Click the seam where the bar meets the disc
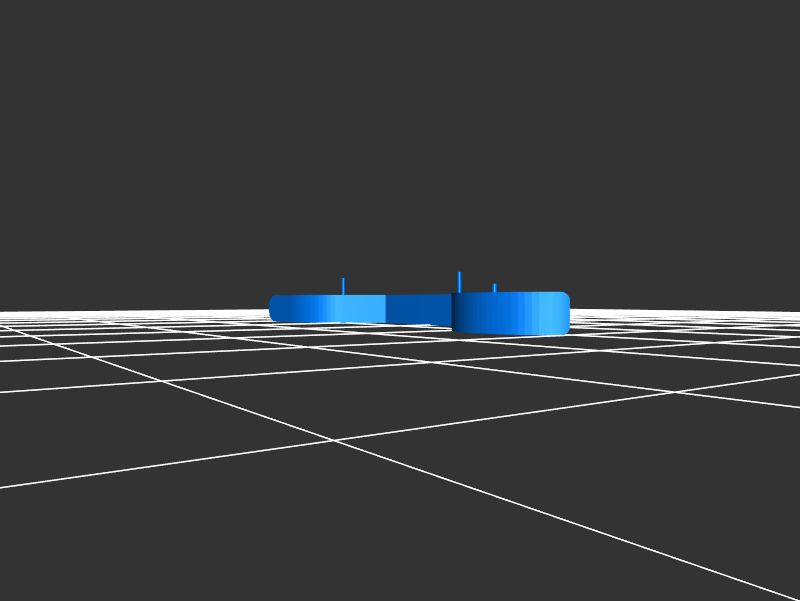The height and width of the screenshot is (601, 800). (452, 310)
